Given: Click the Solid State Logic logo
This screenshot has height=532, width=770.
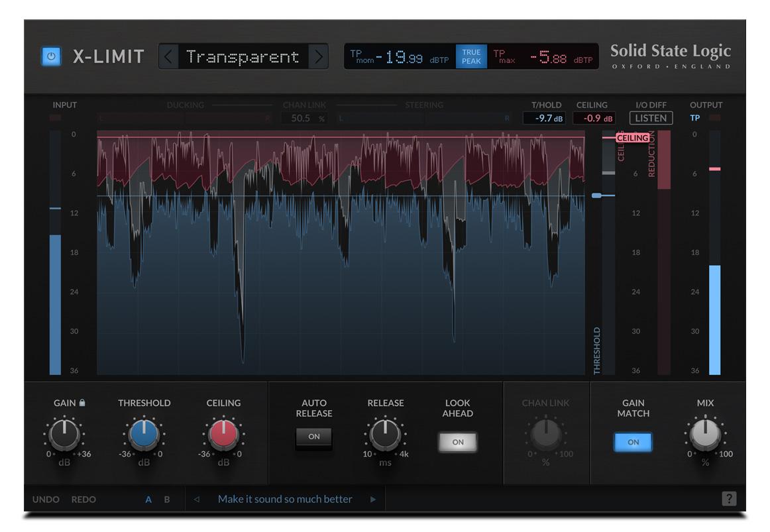Looking at the screenshot, I should tap(671, 56).
